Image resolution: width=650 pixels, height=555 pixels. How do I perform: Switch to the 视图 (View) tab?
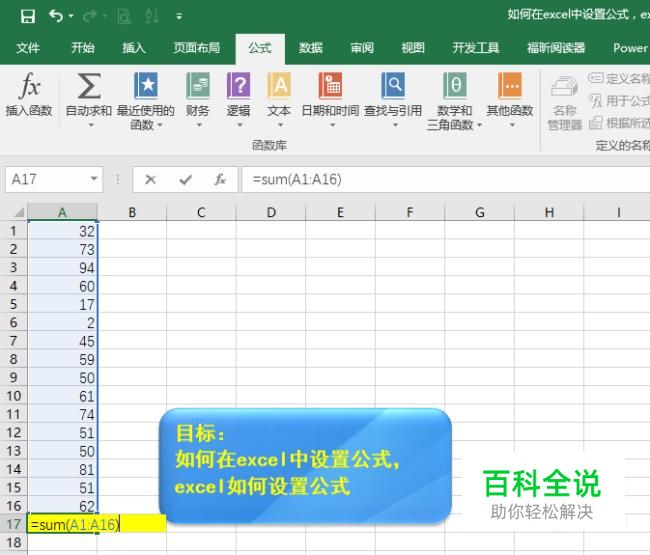click(x=413, y=48)
